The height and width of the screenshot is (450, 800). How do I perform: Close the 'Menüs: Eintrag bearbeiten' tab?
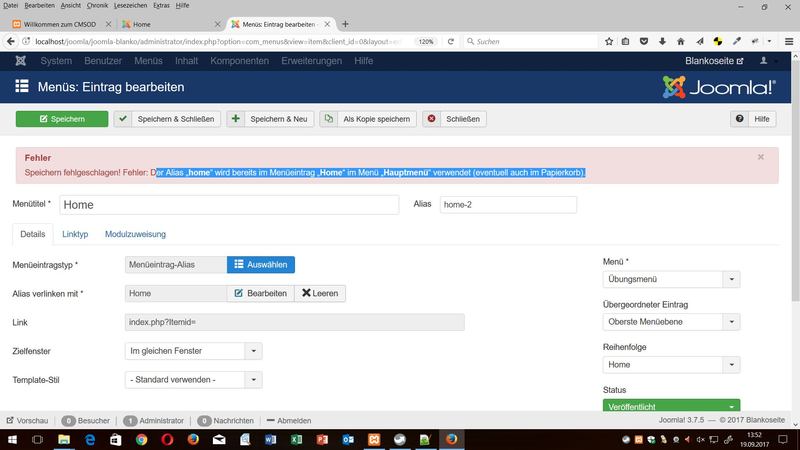(327, 24)
